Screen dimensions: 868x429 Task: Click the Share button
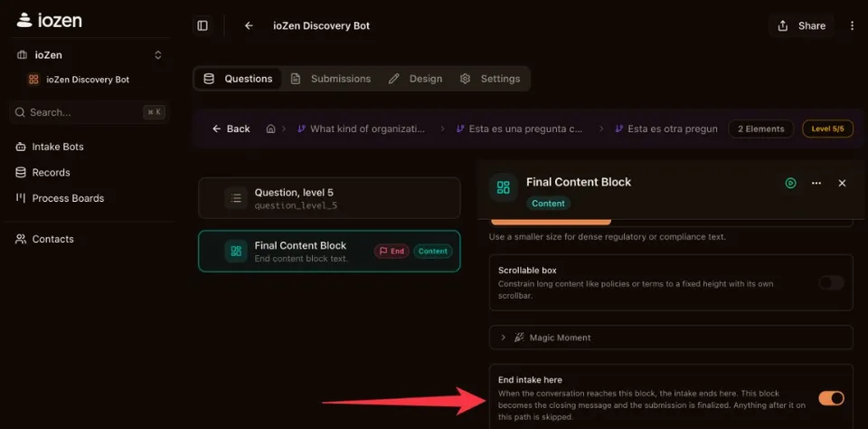point(801,25)
